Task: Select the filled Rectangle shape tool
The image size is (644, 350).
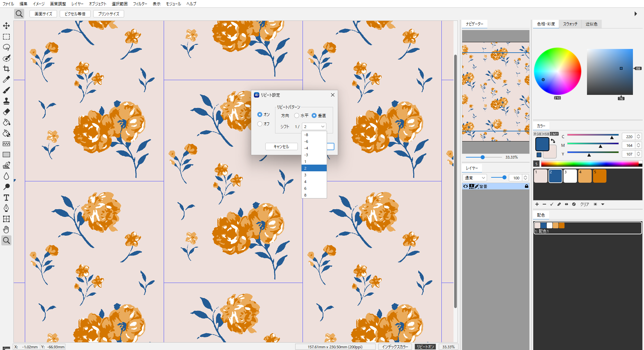Action: click(6, 155)
